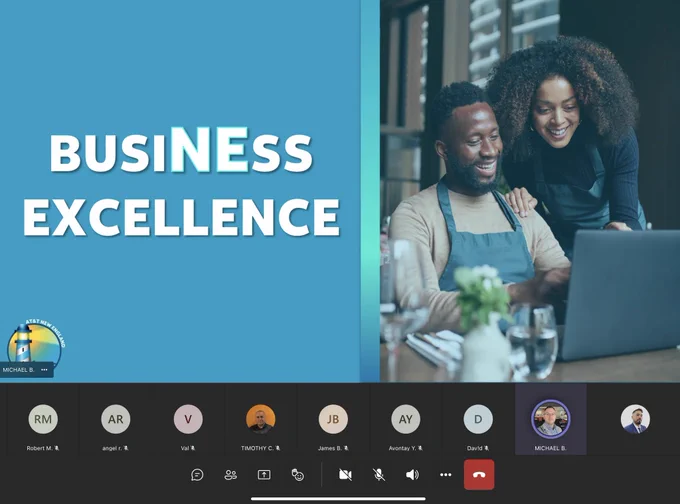Image resolution: width=680 pixels, height=504 pixels.
Task: Click the TIMOTHY C. name text
Action: click(x=258, y=448)
